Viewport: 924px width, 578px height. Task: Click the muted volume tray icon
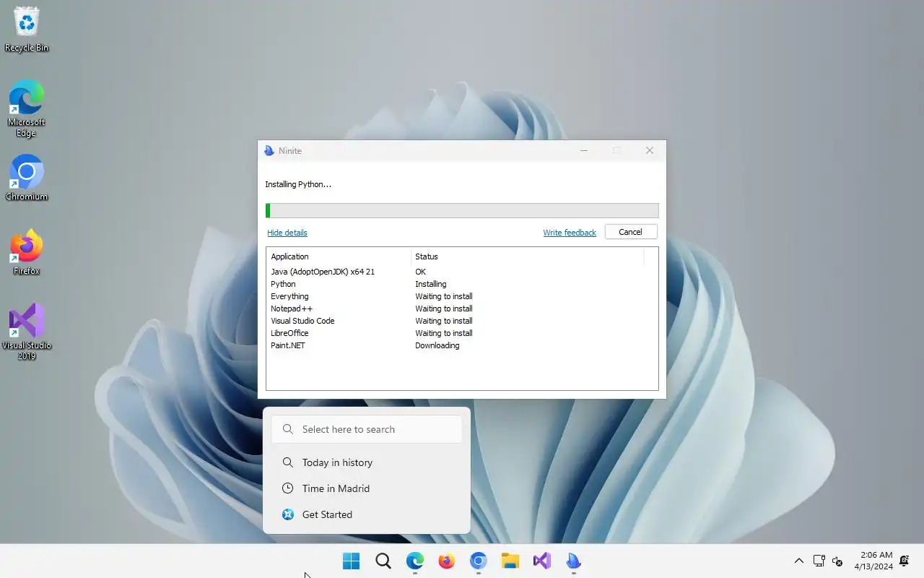coord(837,561)
